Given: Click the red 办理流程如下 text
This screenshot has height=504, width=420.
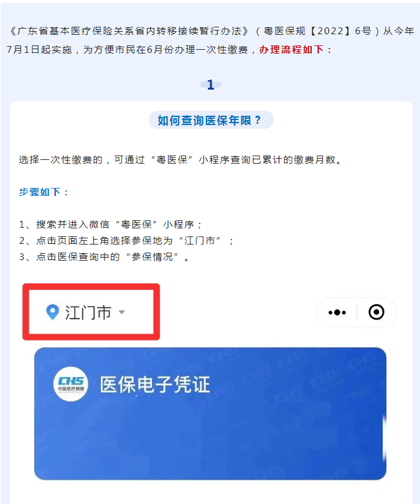Looking at the screenshot, I should pyautogui.click(x=296, y=50).
